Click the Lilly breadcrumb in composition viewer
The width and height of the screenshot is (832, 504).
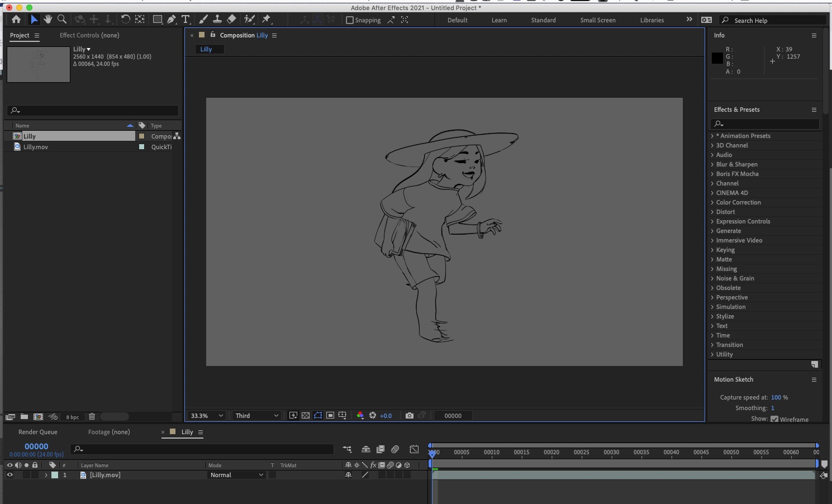click(x=206, y=49)
